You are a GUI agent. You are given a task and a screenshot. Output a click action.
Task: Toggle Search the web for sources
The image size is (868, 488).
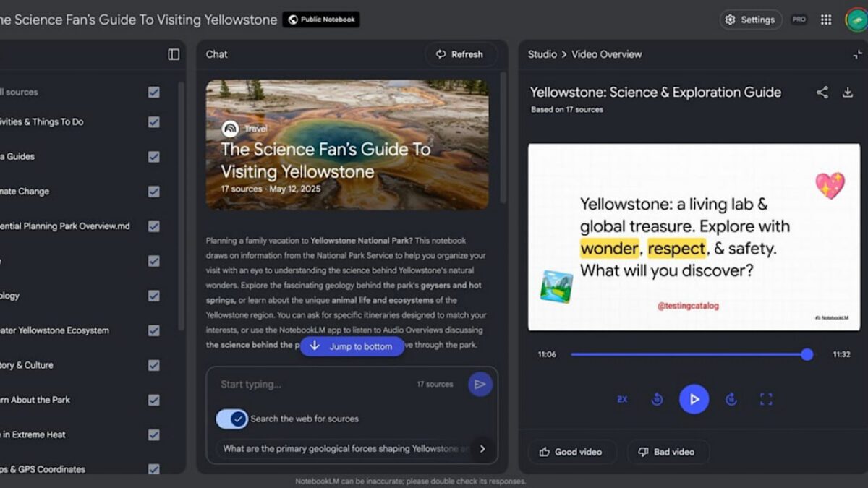tap(232, 419)
